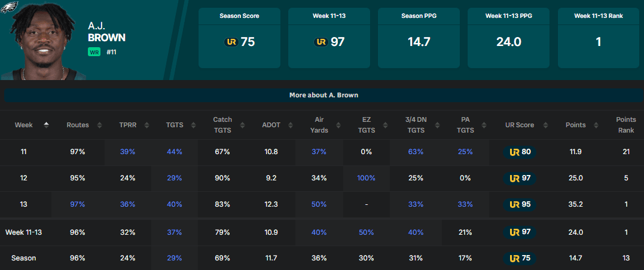This screenshot has height=270, width=644.
Task: Sort the table by the TPRR column
Action: click(127, 125)
